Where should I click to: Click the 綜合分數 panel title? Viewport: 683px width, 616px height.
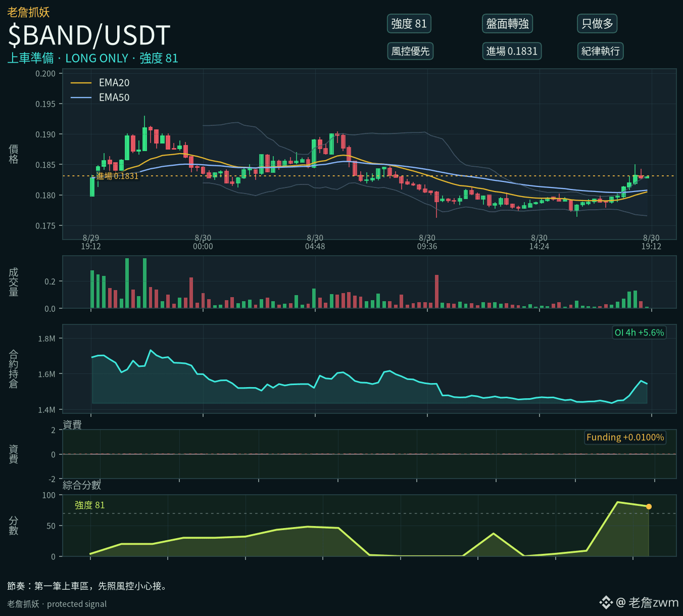pyautogui.click(x=82, y=485)
